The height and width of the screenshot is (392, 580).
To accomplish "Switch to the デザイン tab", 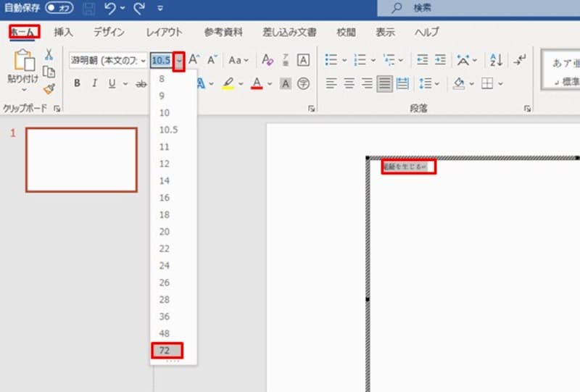I will click(x=109, y=32).
